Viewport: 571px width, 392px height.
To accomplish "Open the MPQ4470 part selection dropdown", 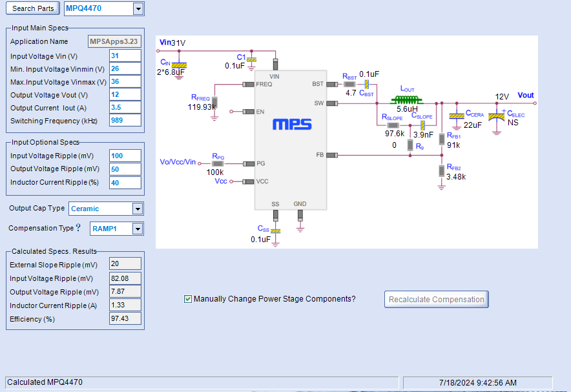I will (x=138, y=9).
